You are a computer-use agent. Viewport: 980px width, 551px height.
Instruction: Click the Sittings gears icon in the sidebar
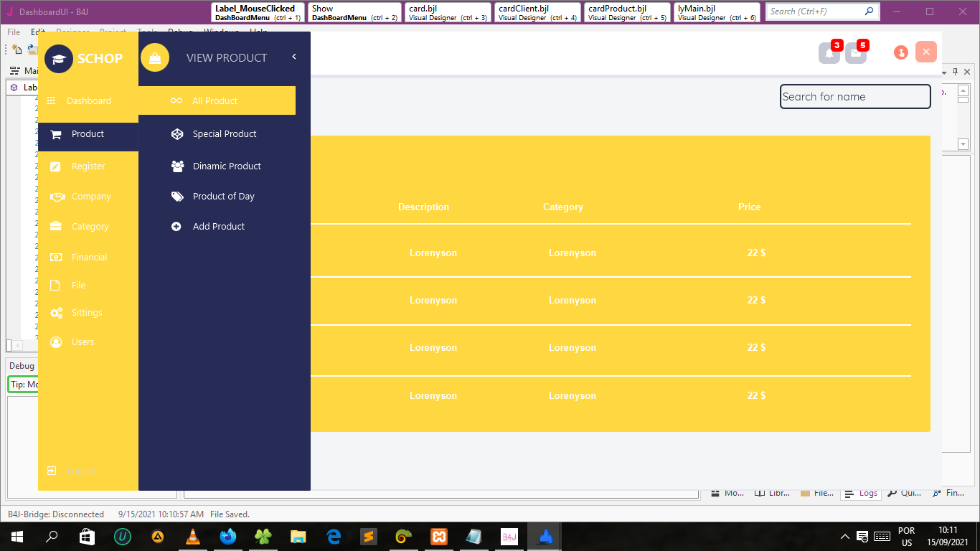pos(56,313)
